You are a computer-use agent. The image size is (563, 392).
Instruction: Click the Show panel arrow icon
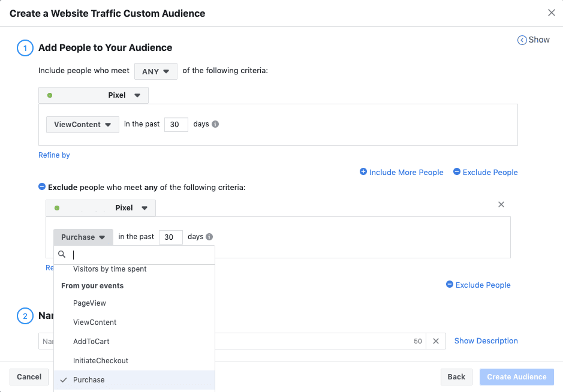coord(522,40)
